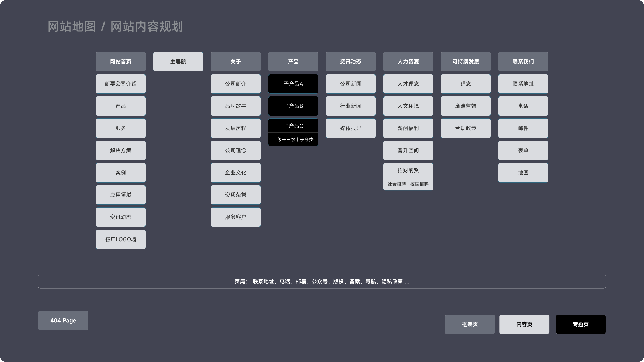Click the 网站首页 header box

click(x=121, y=62)
